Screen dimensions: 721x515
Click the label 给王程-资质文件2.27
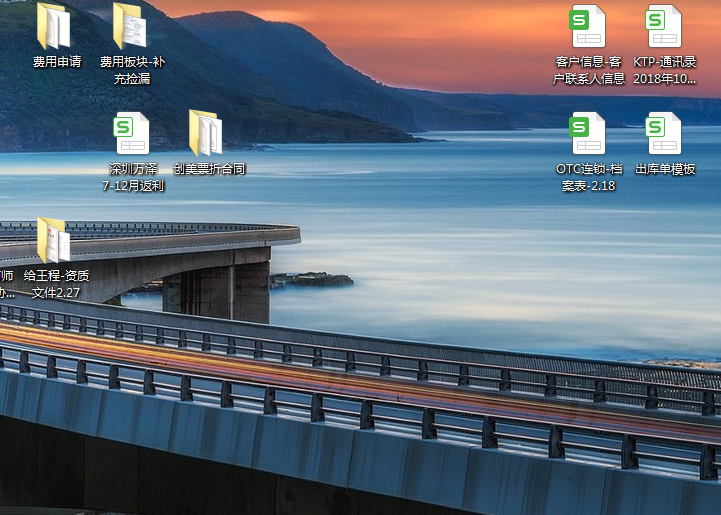56,284
